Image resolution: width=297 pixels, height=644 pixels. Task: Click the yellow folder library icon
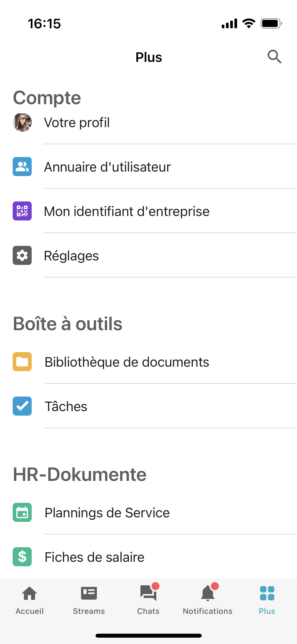(22, 362)
